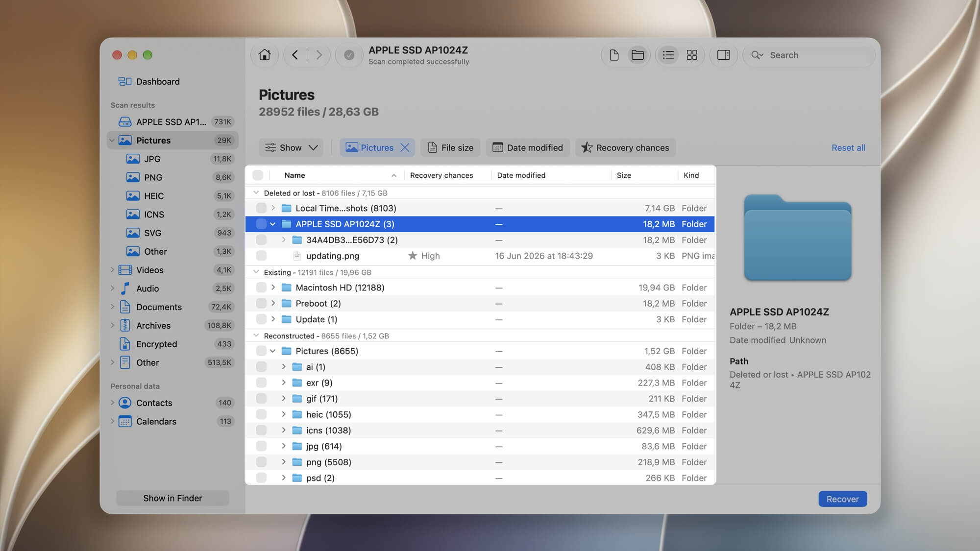Select ICNS category in sidebar
The height and width of the screenshot is (551, 980).
pyautogui.click(x=172, y=215)
